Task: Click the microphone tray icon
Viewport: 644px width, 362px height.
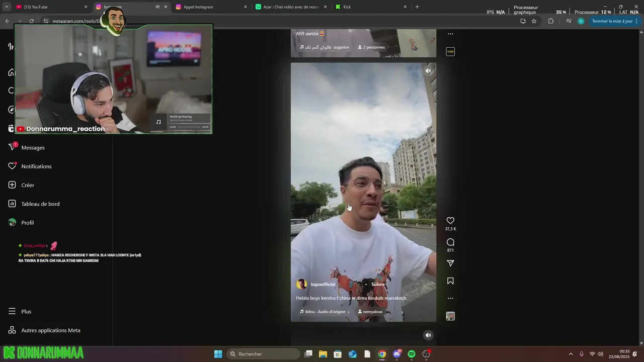Action: (582, 354)
